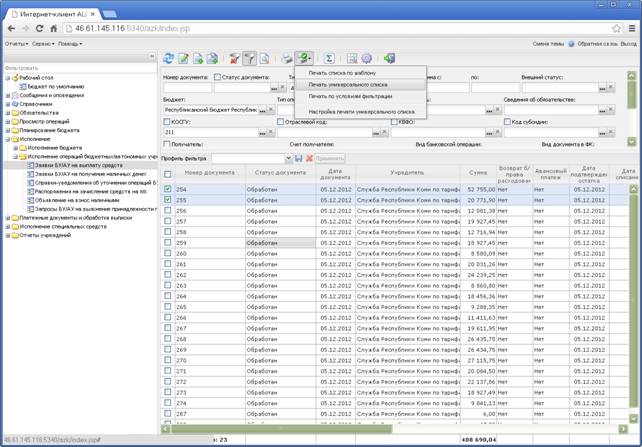
Task: Click the save filter profile floppy icon
Action: [298, 158]
